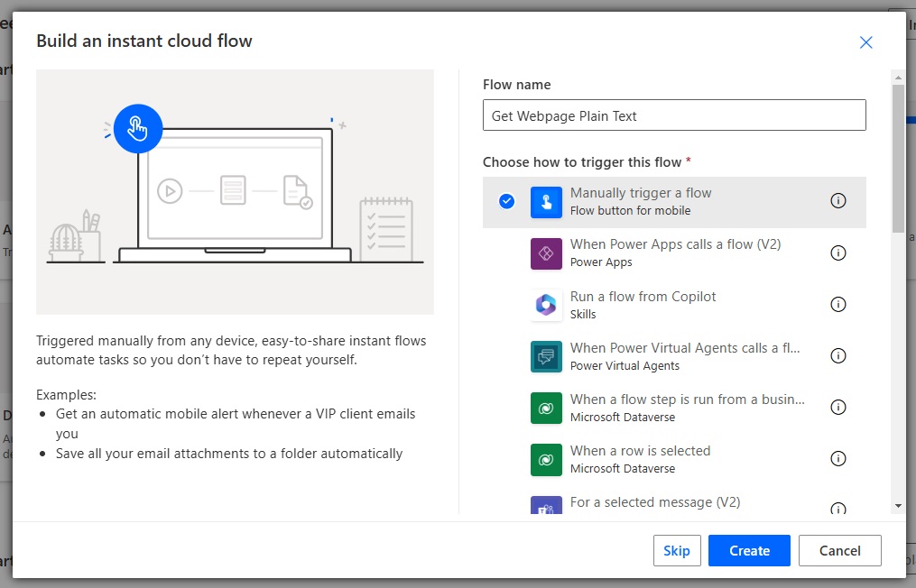Choose When a row is selected trigger
916x588 pixels.
coord(674,459)
